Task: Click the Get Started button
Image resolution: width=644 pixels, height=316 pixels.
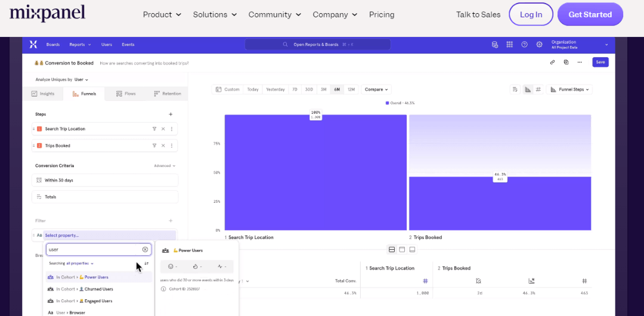Action: pyautogui.click(x=590, y=14)
